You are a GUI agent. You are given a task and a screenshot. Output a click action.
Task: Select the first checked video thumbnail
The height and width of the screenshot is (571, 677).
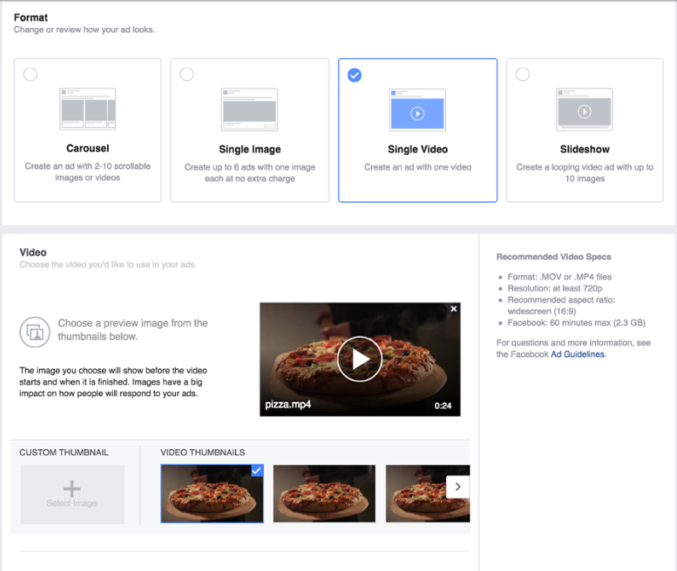pos(212,494)
